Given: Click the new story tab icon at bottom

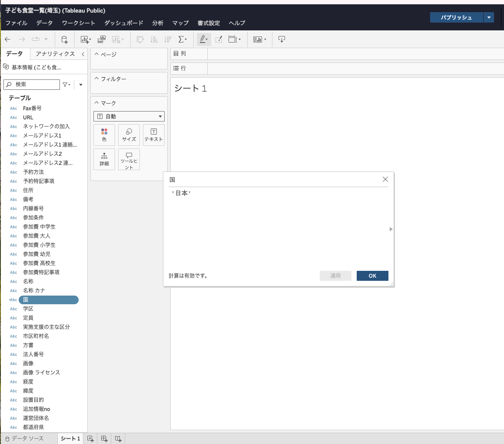Looking at the screenshot, I should pyautogui.click(x=118, y=438).
